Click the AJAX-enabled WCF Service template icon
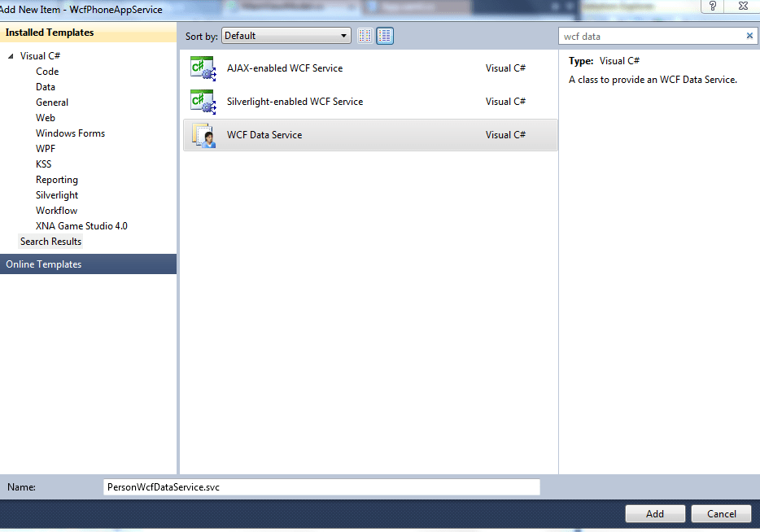This screenshot has width=760, height=532. point(203,68)
